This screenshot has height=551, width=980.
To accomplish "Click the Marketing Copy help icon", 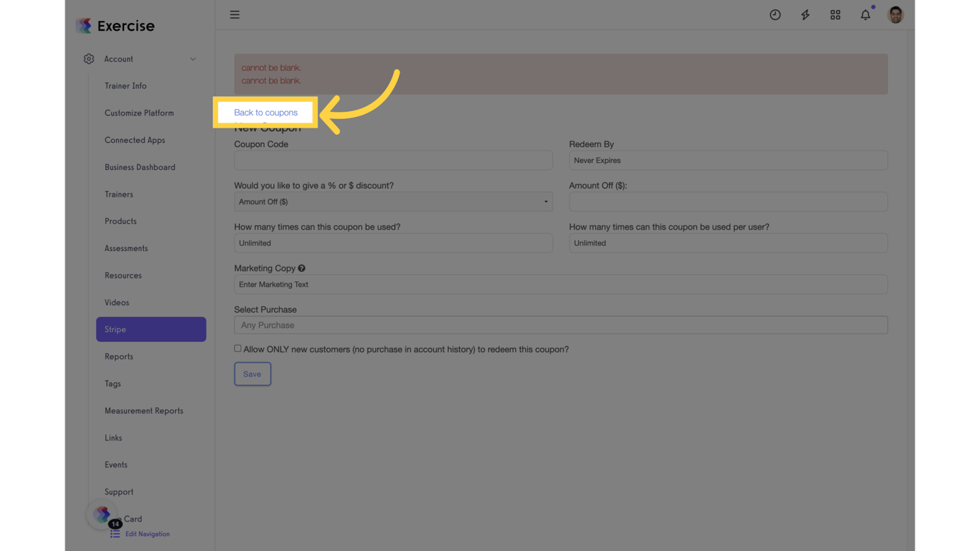I will (x=302, y=268).
